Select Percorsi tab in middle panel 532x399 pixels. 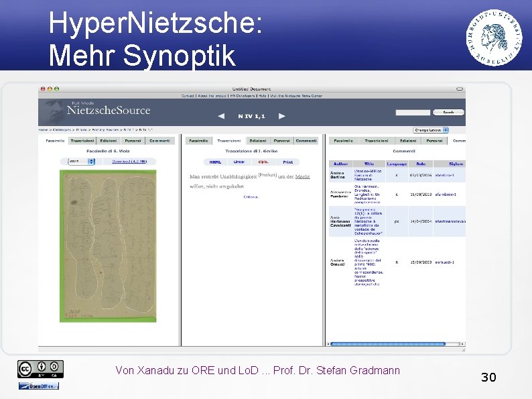pos(282,141)
